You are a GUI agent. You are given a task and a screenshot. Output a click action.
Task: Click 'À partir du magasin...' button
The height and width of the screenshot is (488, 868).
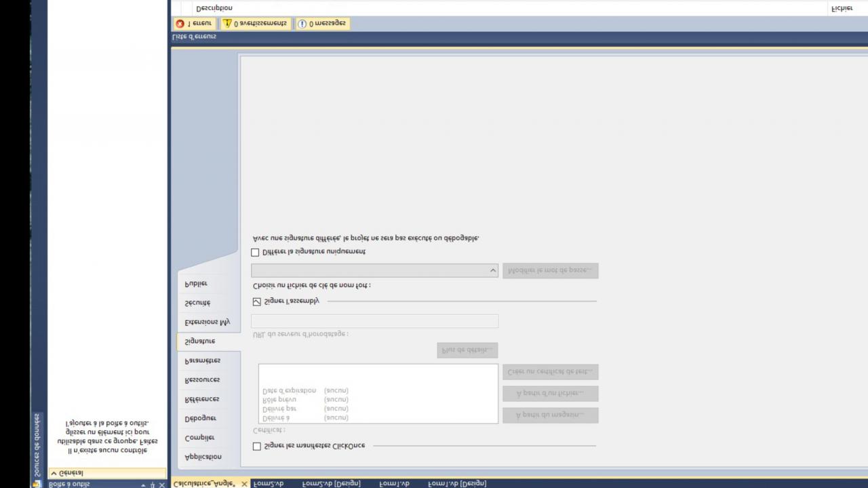point(550,415)
